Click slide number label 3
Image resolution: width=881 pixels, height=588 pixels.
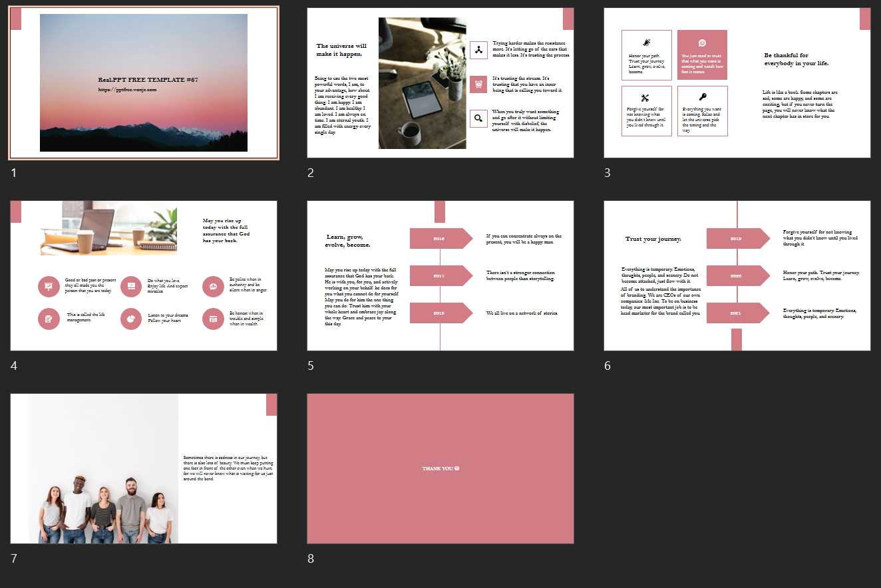(607, 173)
